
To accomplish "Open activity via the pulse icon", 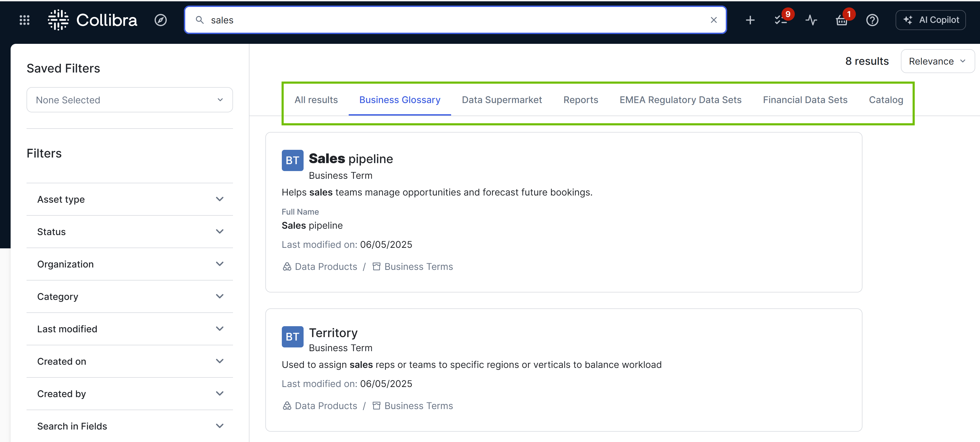I will coord(811,20).
